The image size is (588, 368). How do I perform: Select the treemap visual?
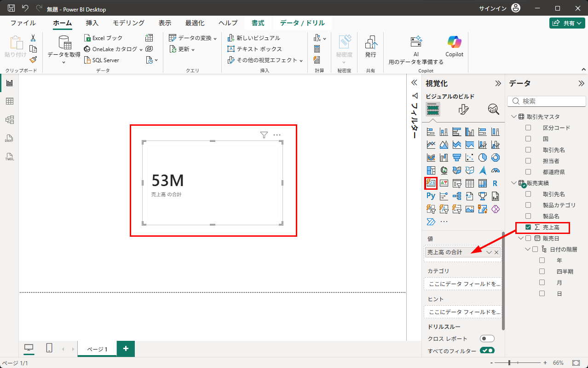(431, 170)
